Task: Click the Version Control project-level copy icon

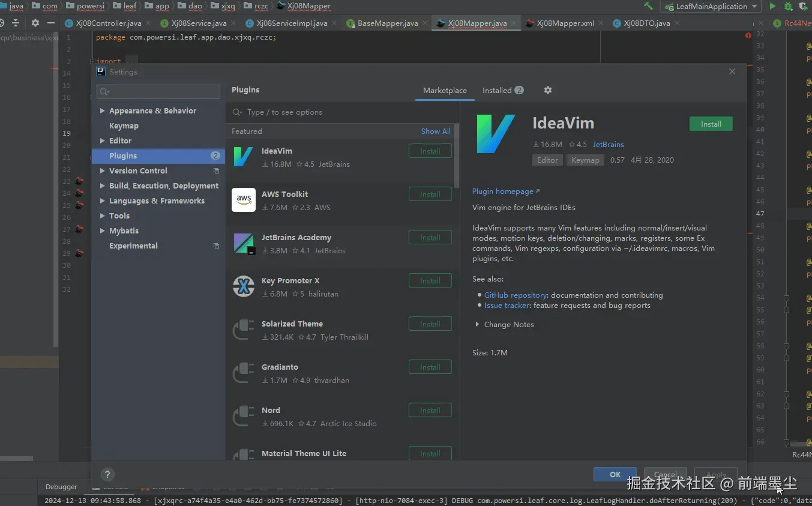Action: click(217, 171)
